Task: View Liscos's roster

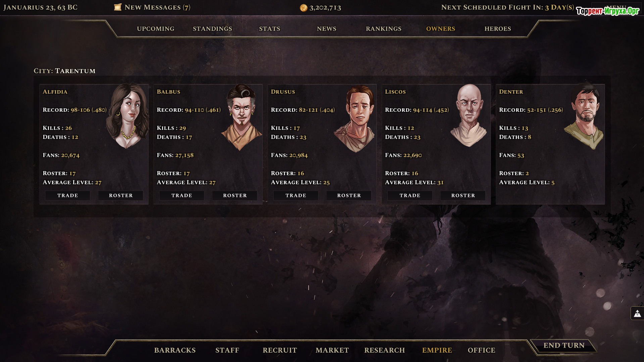Action: 463,196
